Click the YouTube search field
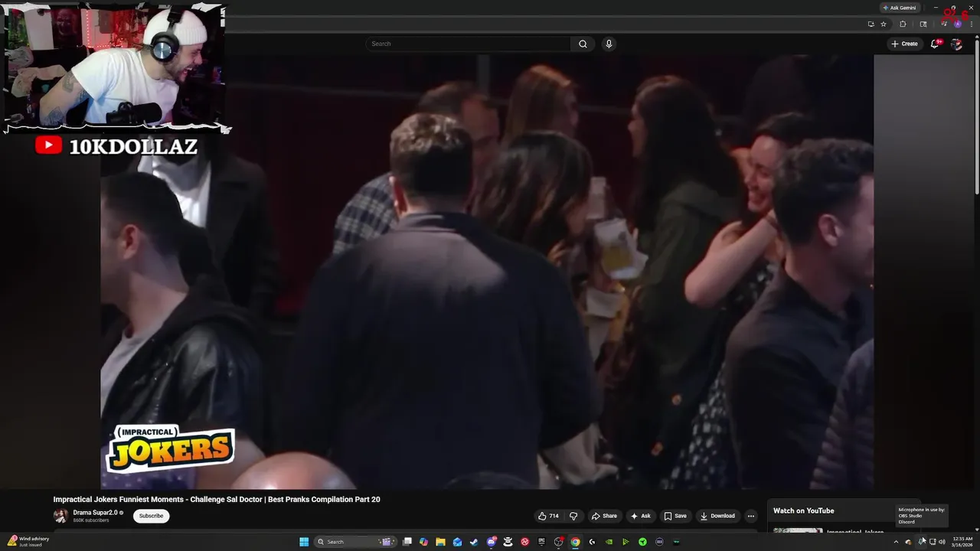This screenshot has height=551, width=980. point(468,44)
